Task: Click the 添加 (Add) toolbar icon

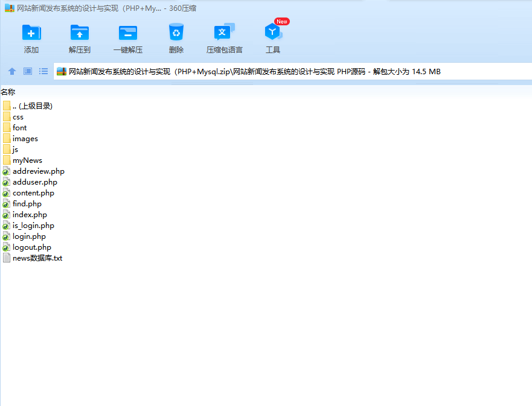Action: pos(31,33)
